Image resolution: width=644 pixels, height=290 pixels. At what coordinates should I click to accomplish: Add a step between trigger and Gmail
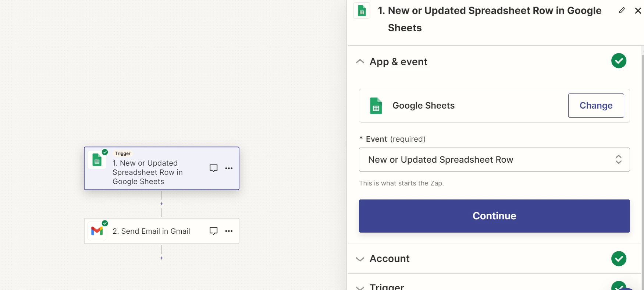click(161, 204)
